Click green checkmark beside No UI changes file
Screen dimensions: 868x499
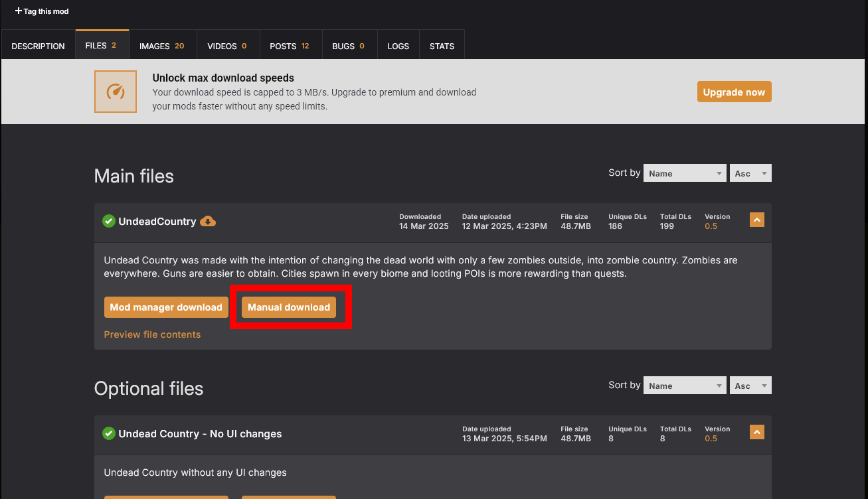pyautogui.click(x=109, y=433)
